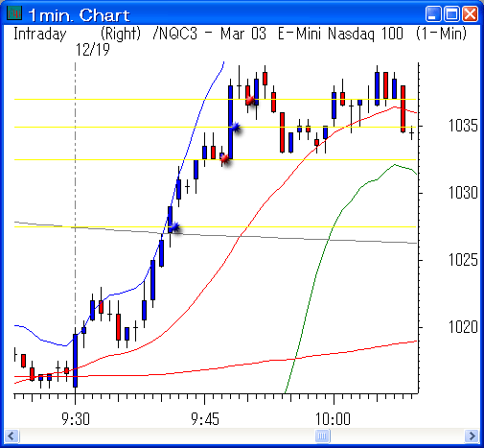Click the chart window title bar icon
Viewport: 484px width, 448px height.
(14, 12)
